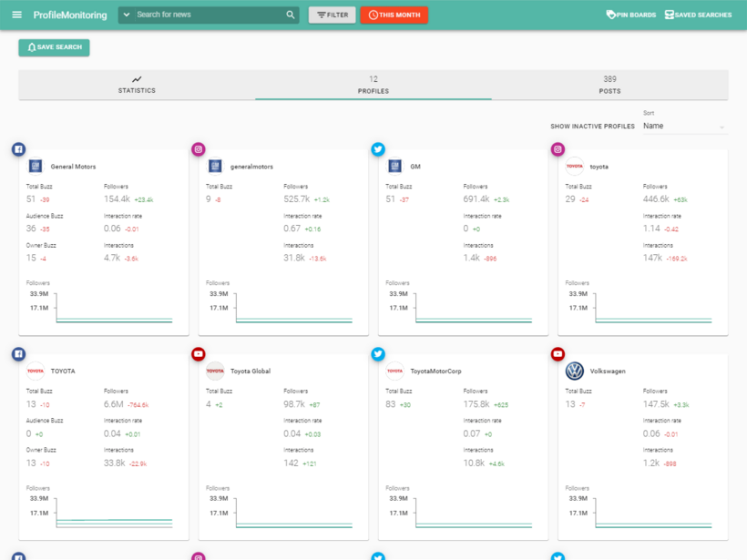This screenshot has width=747, height=560.
Task: Click the ProfileMonitoring app title
Action: (x=70, y=15)
